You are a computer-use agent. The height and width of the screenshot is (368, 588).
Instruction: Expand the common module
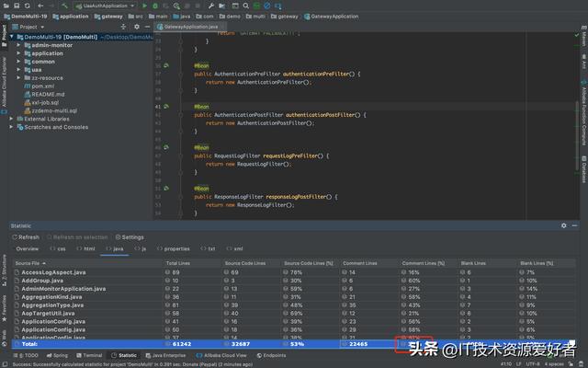(18, 62)
